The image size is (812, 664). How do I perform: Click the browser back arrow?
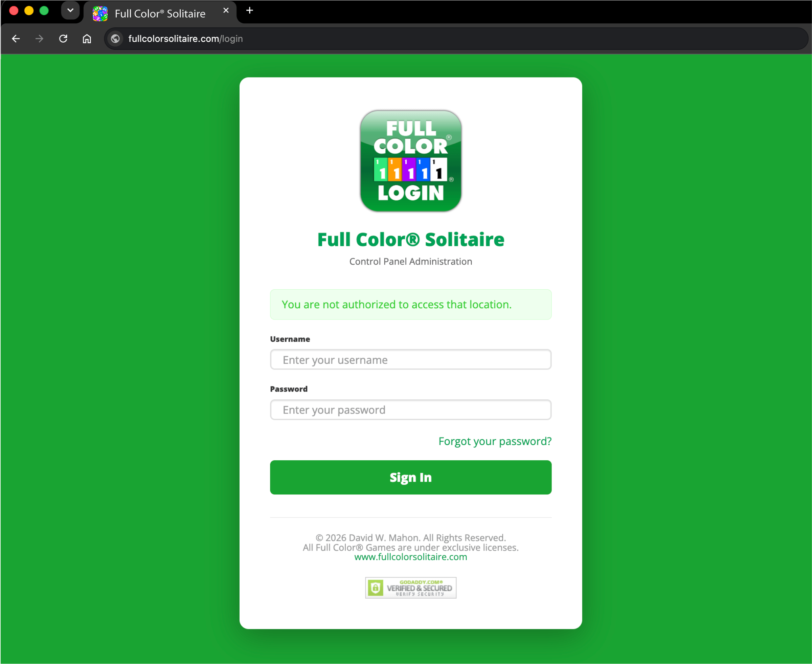tap(16, 39)
